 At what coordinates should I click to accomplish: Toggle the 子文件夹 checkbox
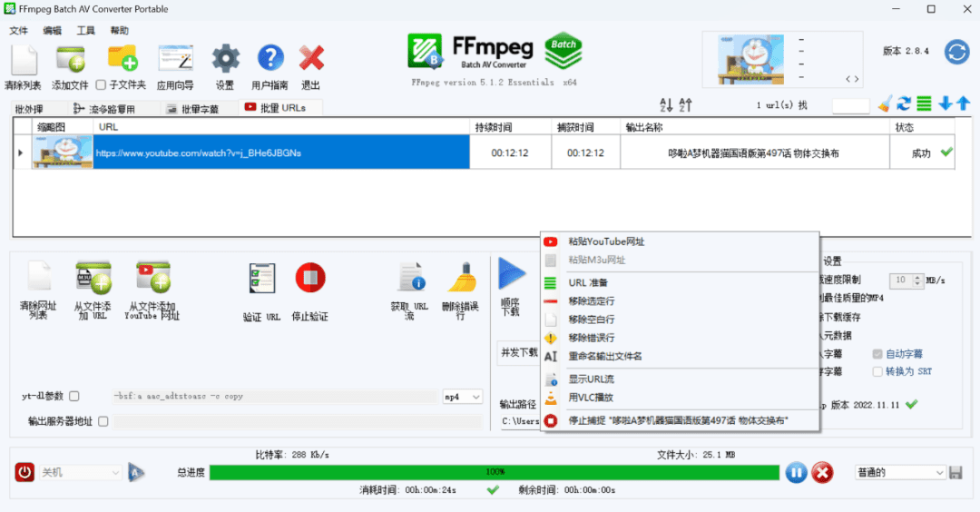[101, 84]
